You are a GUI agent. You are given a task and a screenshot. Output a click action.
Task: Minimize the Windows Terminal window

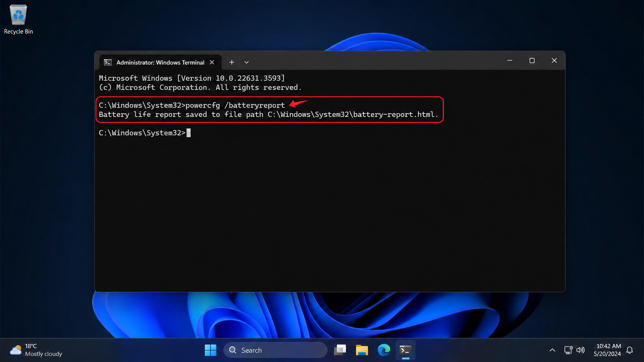pos(510,61)
